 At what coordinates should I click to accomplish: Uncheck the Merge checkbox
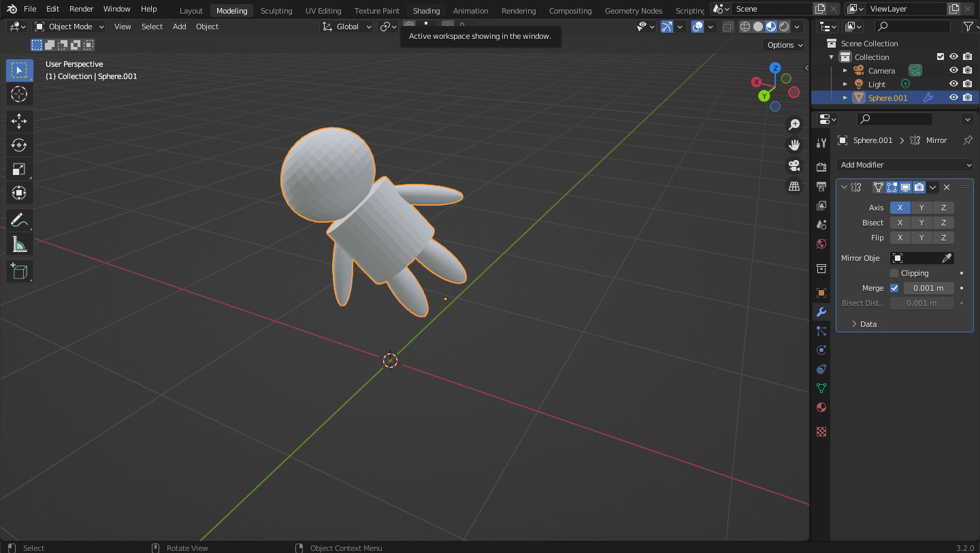[x=894, y=288]
